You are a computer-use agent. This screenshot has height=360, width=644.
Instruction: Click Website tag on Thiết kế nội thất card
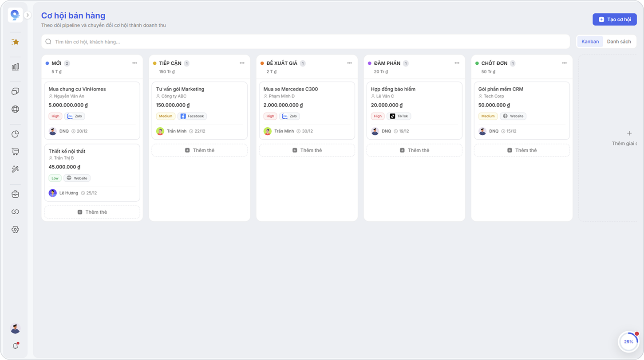click(x=77, y=178)
